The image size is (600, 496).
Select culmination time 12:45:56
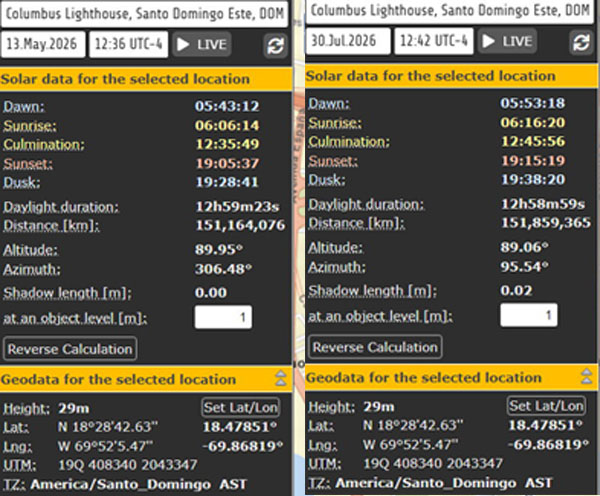pyautogui.click(x=533, y=141)
